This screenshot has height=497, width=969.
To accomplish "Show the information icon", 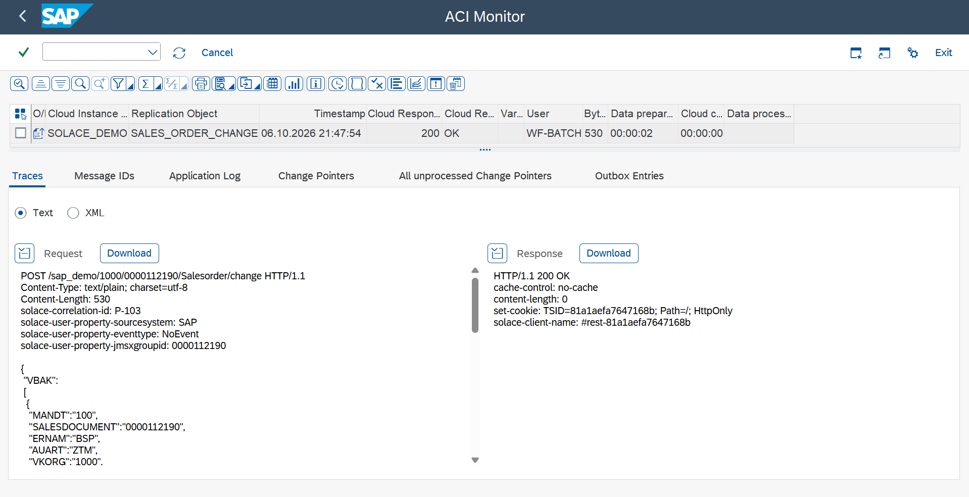I will coord(315,83).
